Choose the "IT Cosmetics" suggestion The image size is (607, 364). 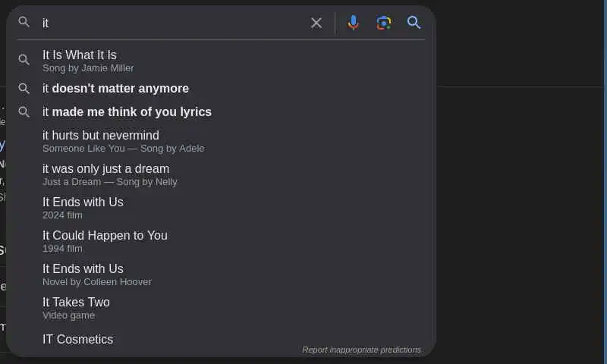(x=78, y=339)
